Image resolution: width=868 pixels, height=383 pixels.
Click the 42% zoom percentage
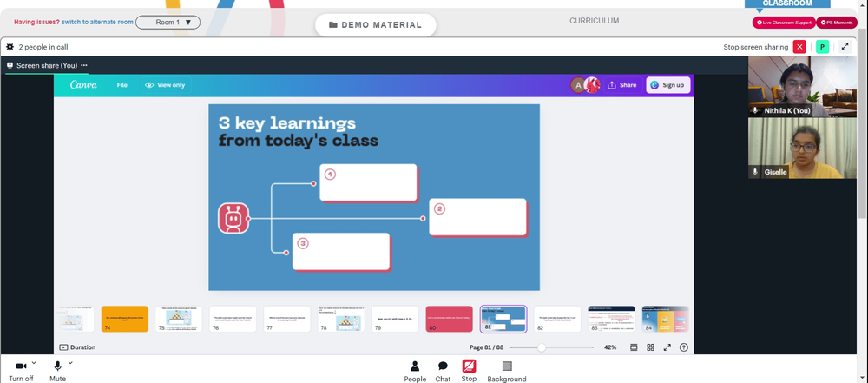click(610, 347)
